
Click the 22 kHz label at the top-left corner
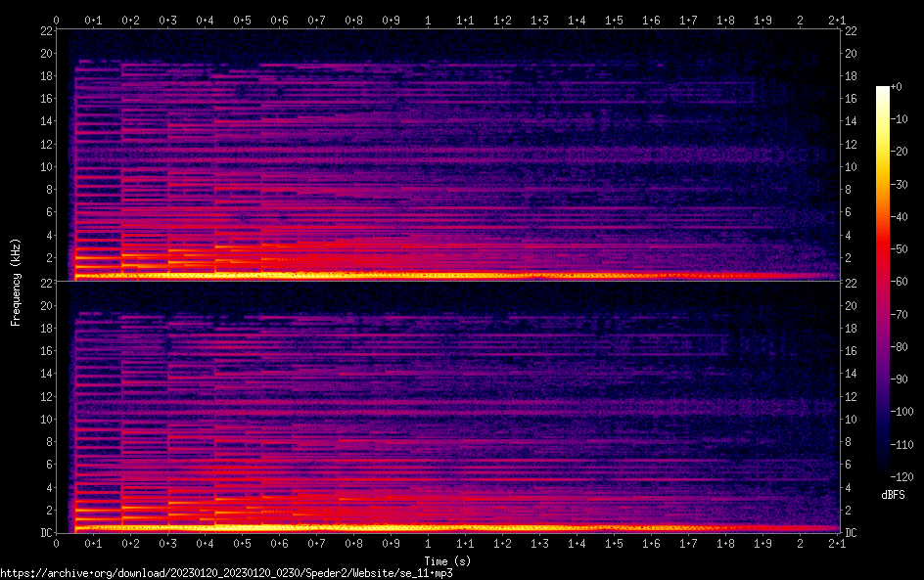(45, 31)
